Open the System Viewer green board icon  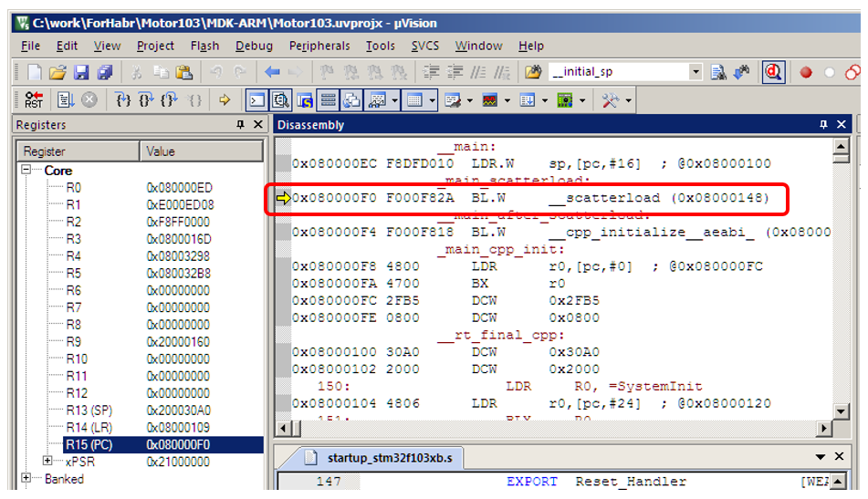pos(565,100)
